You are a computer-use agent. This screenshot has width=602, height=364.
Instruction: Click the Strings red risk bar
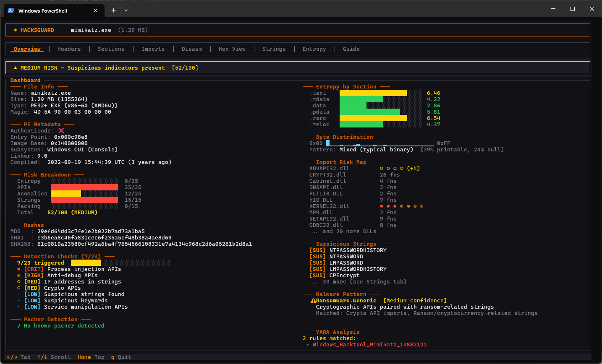pyautogui.click(x=84, y=200)
